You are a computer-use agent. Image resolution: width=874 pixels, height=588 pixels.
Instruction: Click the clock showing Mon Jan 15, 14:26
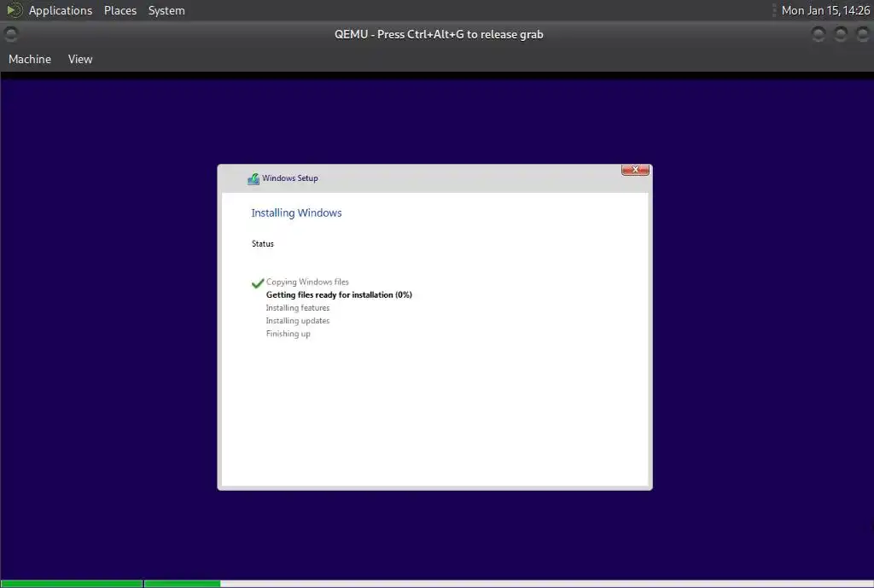[x=825, y=10]
